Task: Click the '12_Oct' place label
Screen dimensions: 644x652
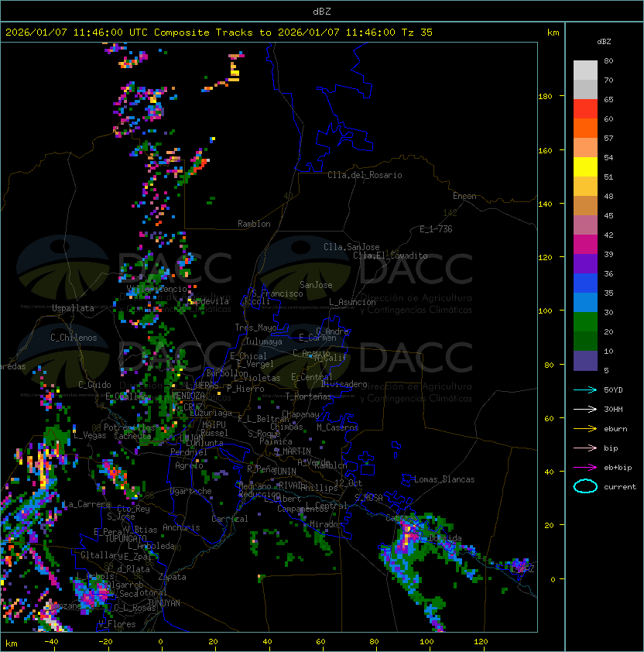Action: (348, 483)
